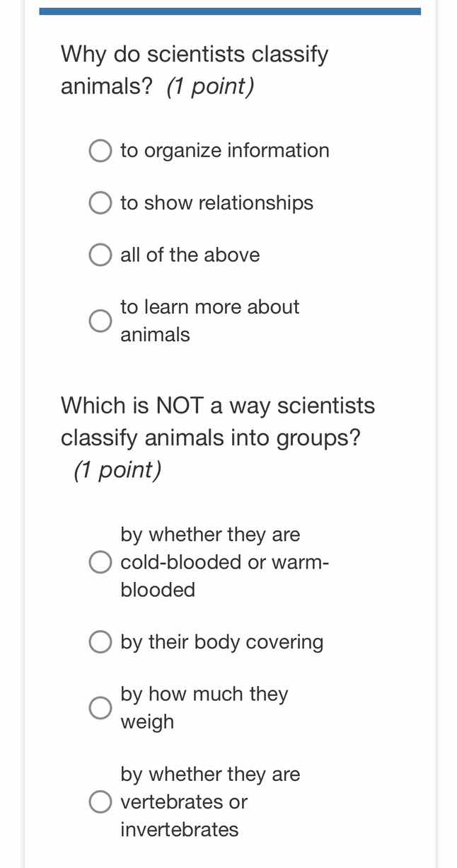Image resolution: width=457 pixels, height=868 pixels.
Task: Select 'by their body covering' radio button
Action: pyautogui.click(x=100, y=641)
